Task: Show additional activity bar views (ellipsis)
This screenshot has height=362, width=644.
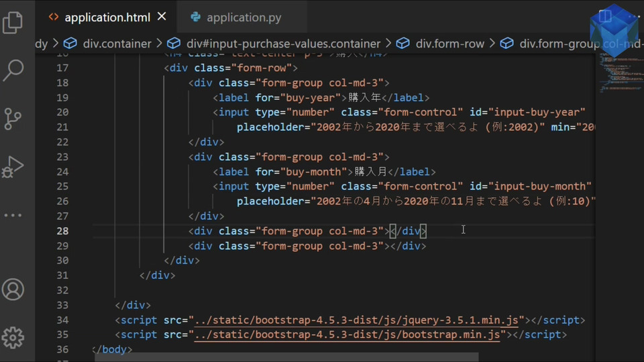Action: [x=13, y=215]
